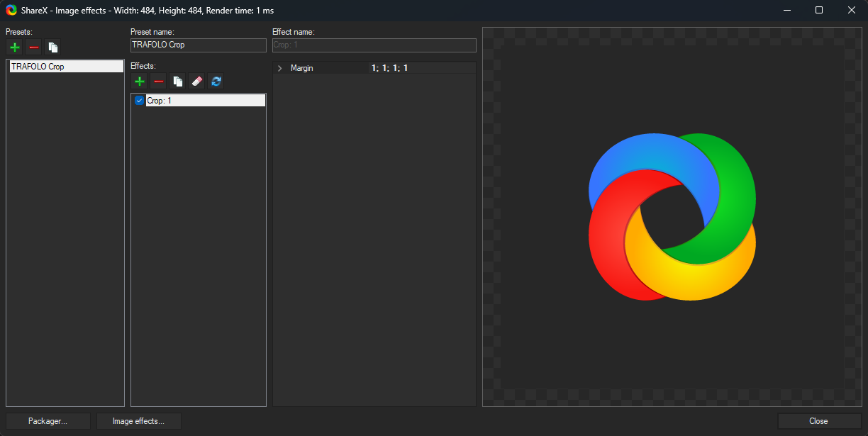Remove the selected effect with red minus
Viewport: 868px width, 436px height.
(x=159, y=82)
